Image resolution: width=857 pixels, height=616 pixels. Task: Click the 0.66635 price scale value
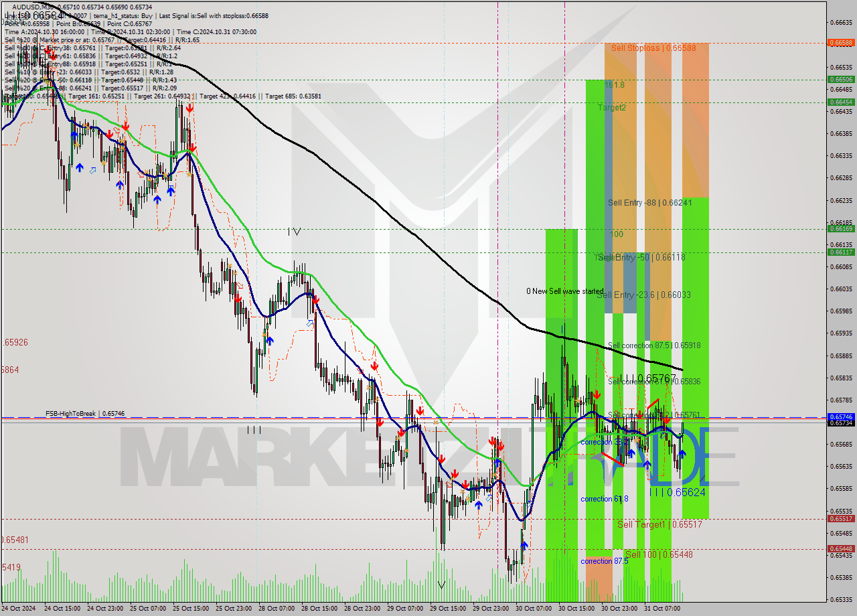[841, 23]
